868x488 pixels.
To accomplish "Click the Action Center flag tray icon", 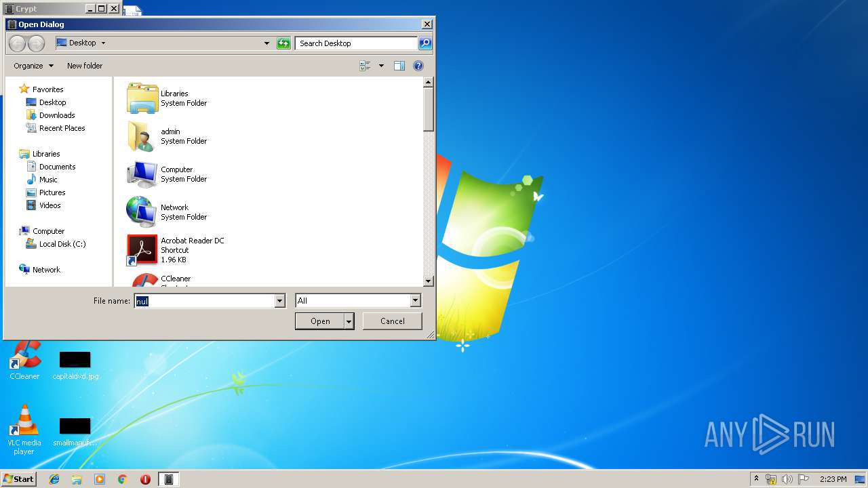I will click(804, 479).
